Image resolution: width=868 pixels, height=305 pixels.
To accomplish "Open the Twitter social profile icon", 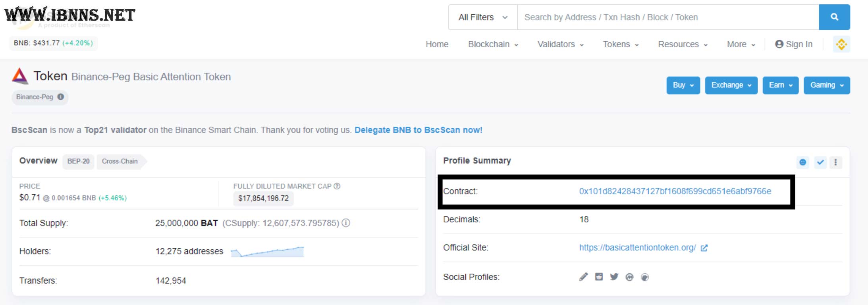I will (614, 277).
